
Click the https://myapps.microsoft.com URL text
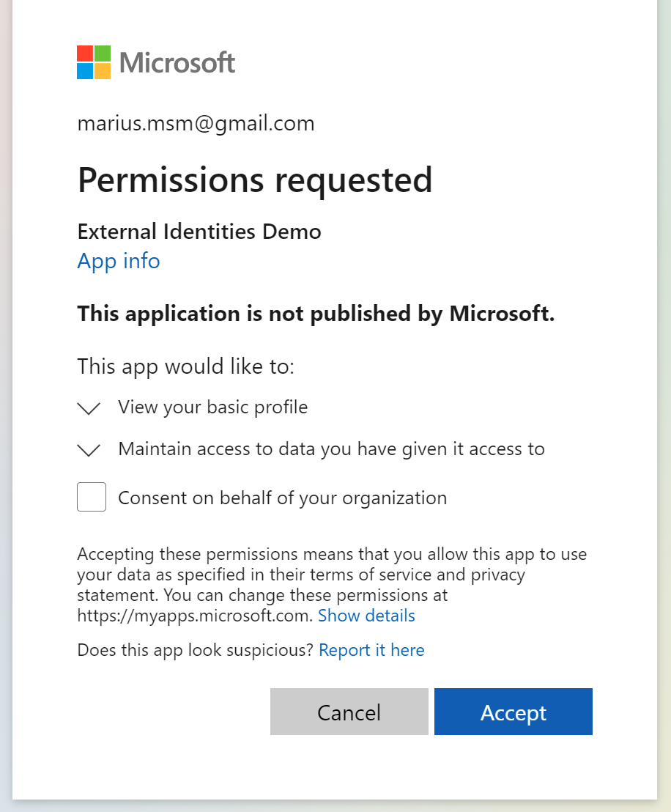pos(195,616)
